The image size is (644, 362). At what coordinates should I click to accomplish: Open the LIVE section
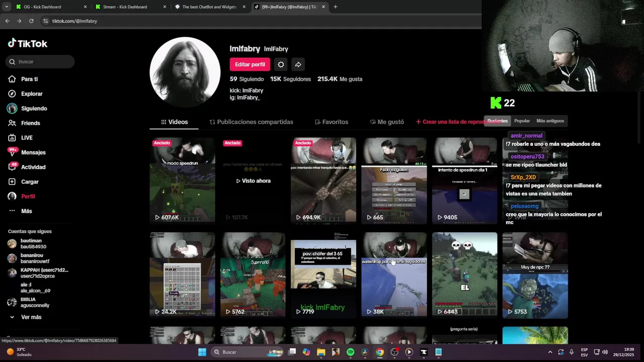(21, 137)
